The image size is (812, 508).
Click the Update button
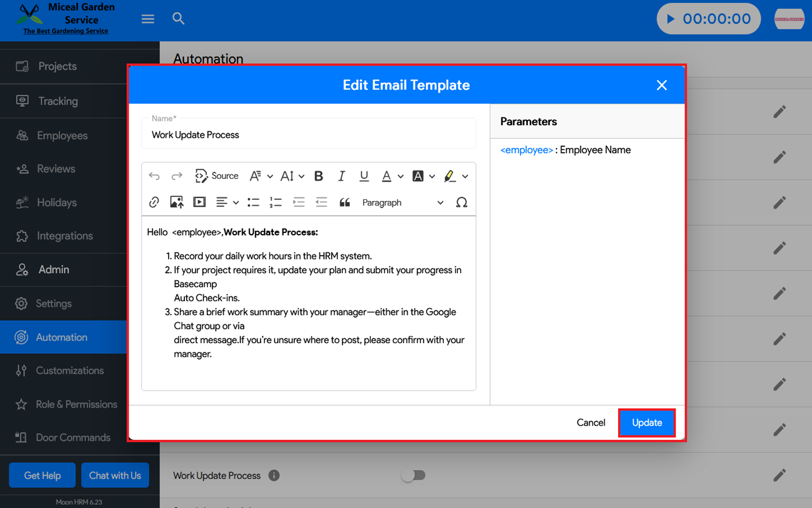646,423
